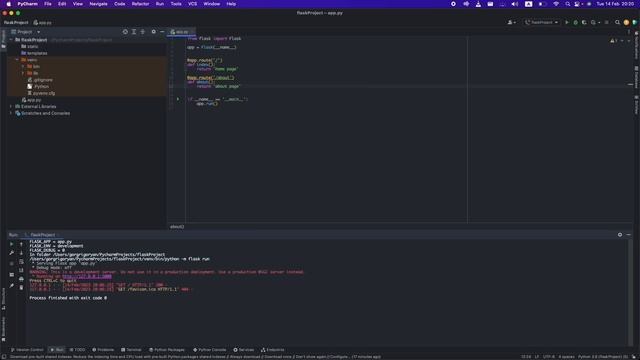Click the Wi-Fi icon in macOS menu bar
Viewport: 640px width, 360px height.
click(x=556, y=4)
